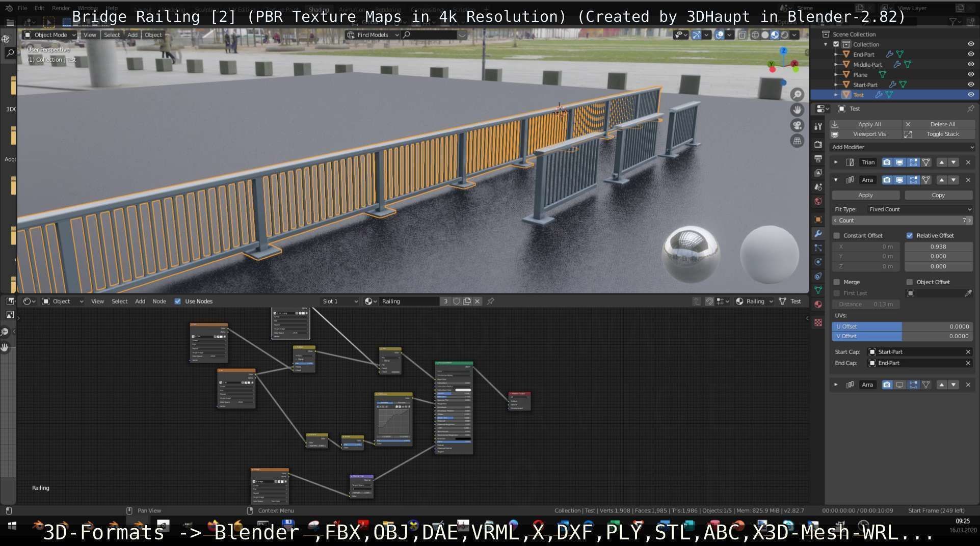980x546 pixels.
Task: Select solid viewport shading
Action: pos(765,35)
